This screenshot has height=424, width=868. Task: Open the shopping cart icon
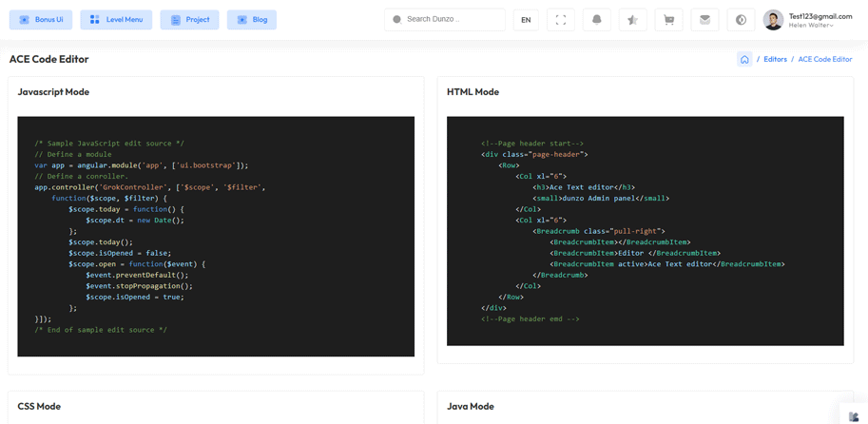click(668, 20)
